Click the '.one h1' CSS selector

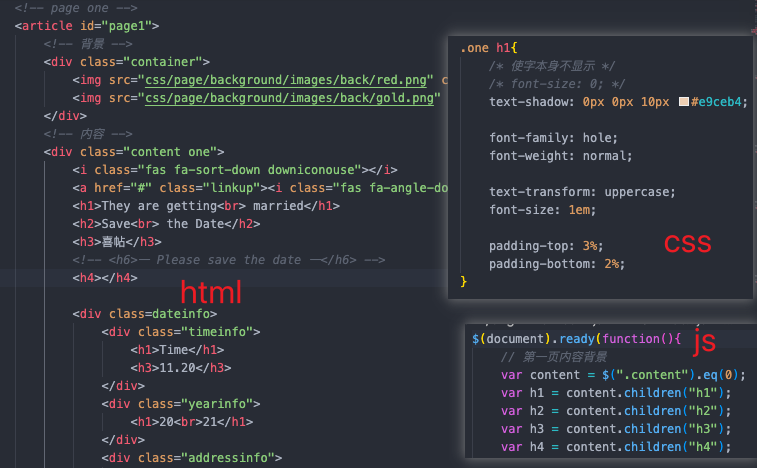[488, 48]
